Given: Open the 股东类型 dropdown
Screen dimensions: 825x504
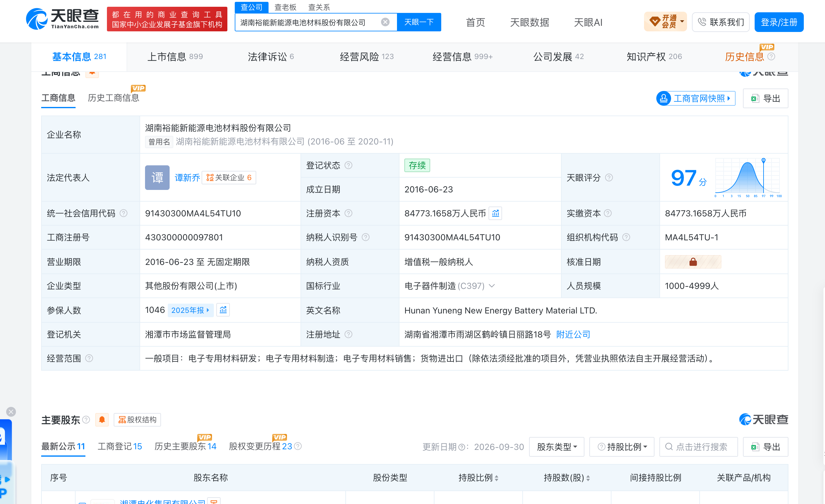Looking at the screenshot, I should [x=556, y=447].
